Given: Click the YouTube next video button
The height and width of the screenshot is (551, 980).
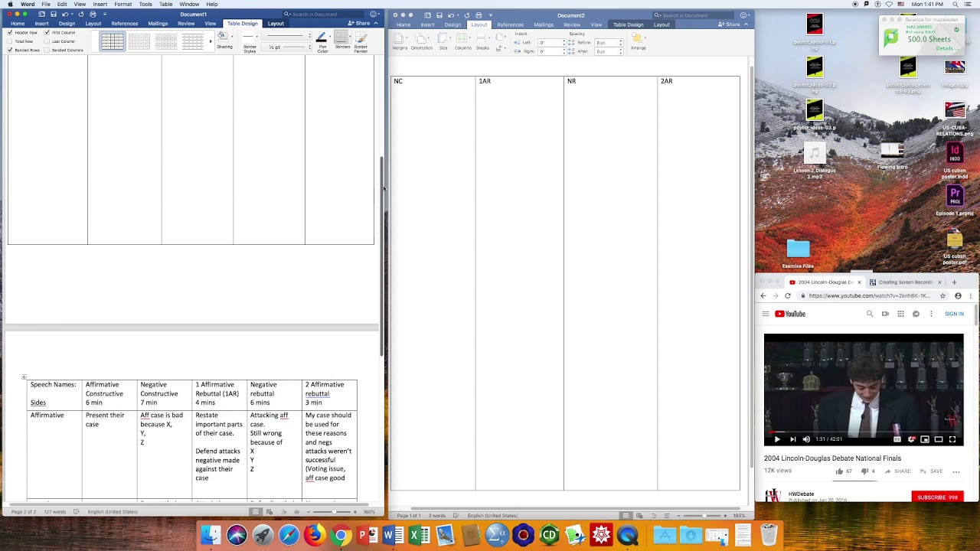Looking at the screenshot, I should 792,439.
